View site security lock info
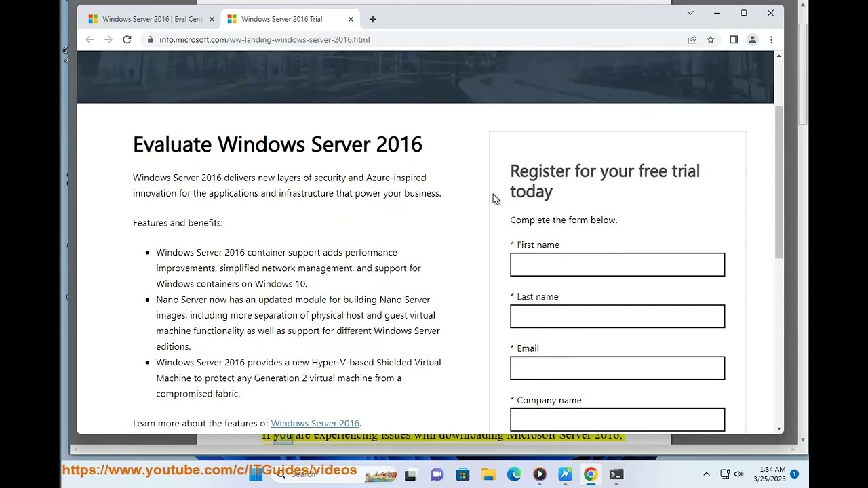 (x=150, y=39)
